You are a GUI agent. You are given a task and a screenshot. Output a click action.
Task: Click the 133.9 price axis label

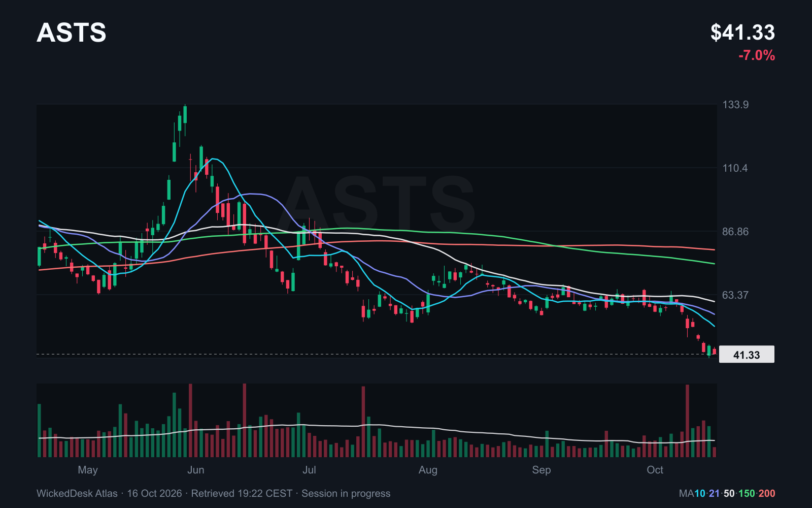click(735, 105)
